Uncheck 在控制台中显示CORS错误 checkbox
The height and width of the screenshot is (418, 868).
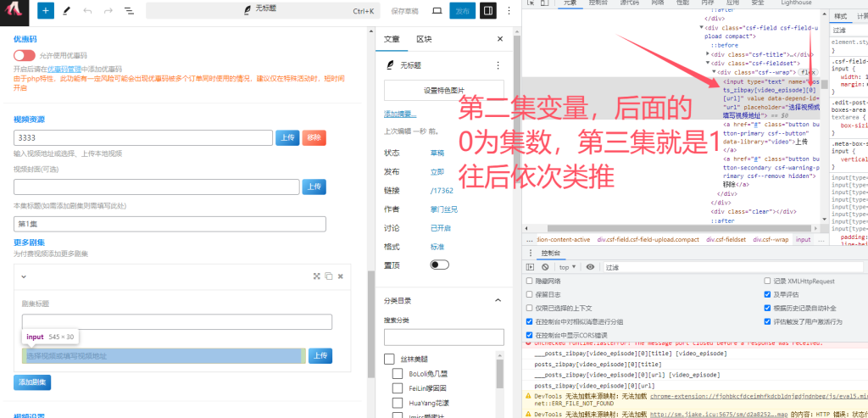(x=530, y=335)
